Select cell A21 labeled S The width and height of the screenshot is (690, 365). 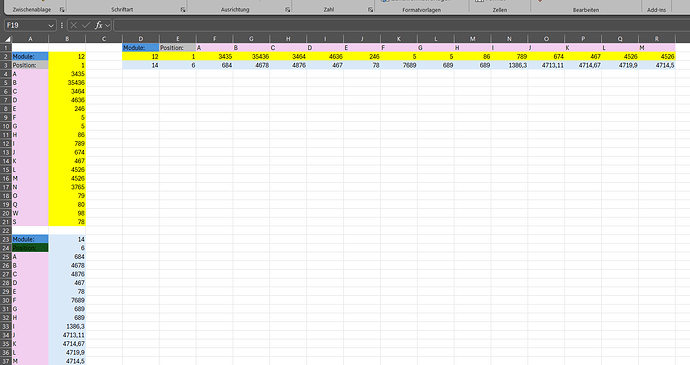point(30,222)
